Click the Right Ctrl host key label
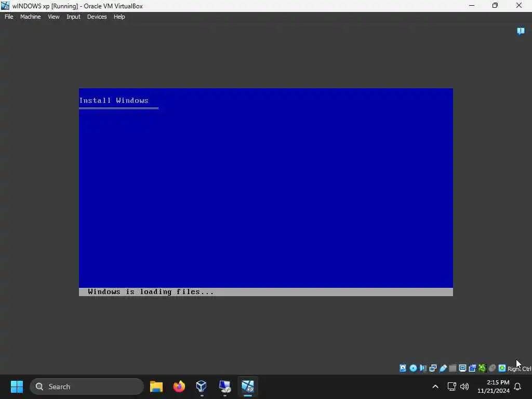The height and width of the screenshot is (399, 532). point(520,369)
